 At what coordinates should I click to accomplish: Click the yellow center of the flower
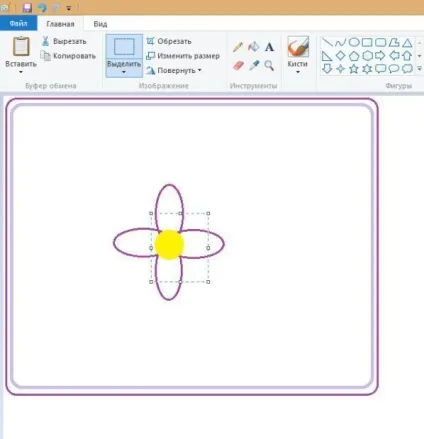(169, 244)
